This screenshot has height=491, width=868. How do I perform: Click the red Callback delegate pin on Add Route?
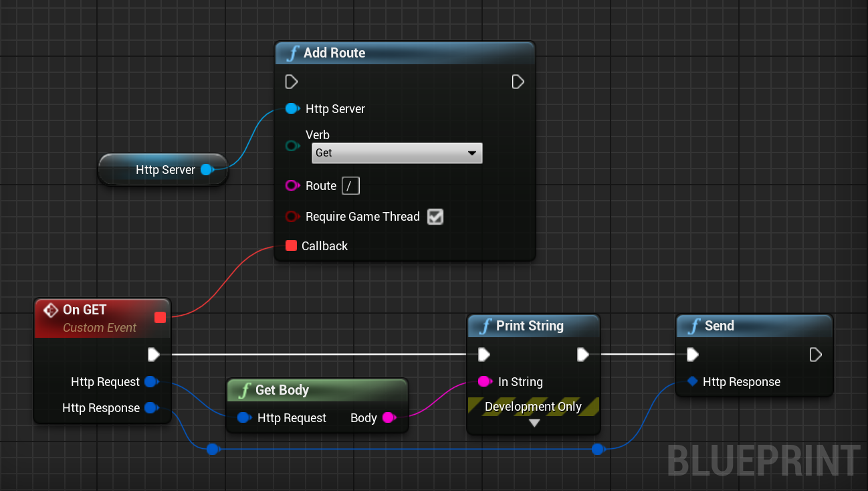[291, 246]
